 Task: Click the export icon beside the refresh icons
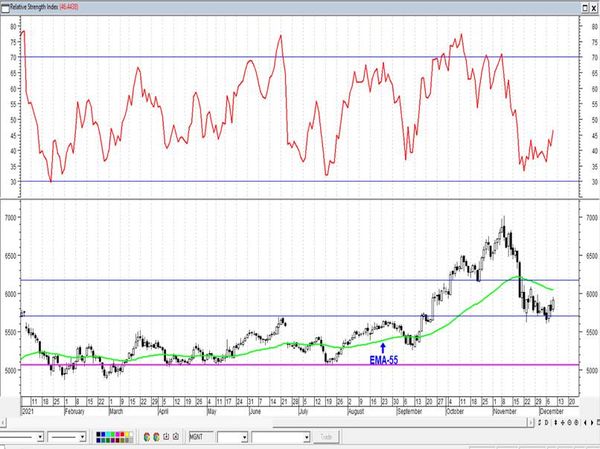coord(166,437)
